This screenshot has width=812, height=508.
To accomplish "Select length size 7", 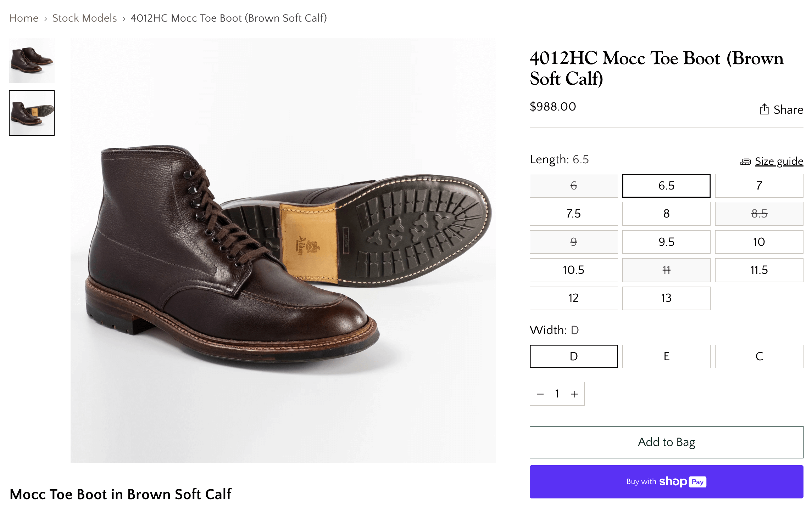I will click(x=759, y=186).
